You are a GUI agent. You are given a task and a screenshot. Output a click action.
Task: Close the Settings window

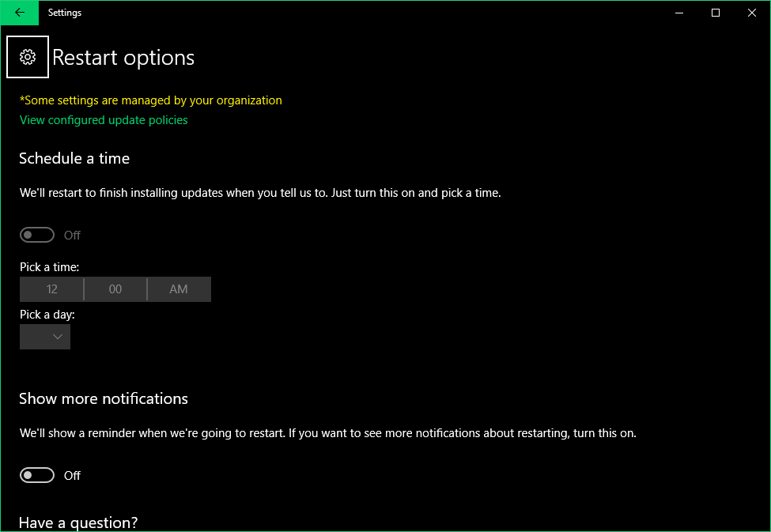point(751,13)
